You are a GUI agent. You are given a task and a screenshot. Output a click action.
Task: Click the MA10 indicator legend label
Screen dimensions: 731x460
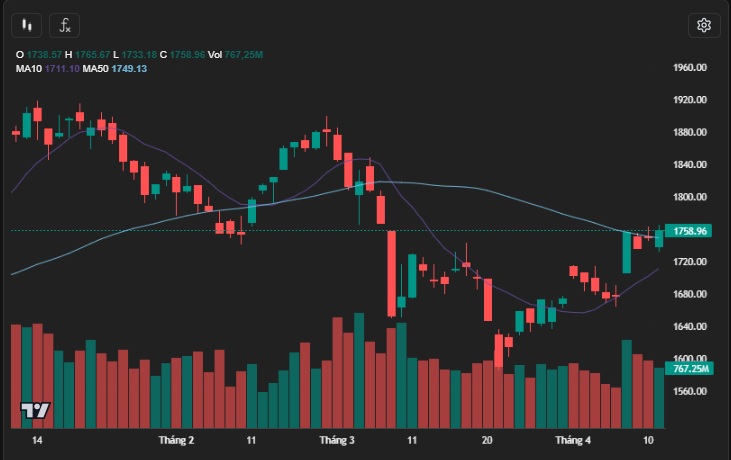pos(28,68)
